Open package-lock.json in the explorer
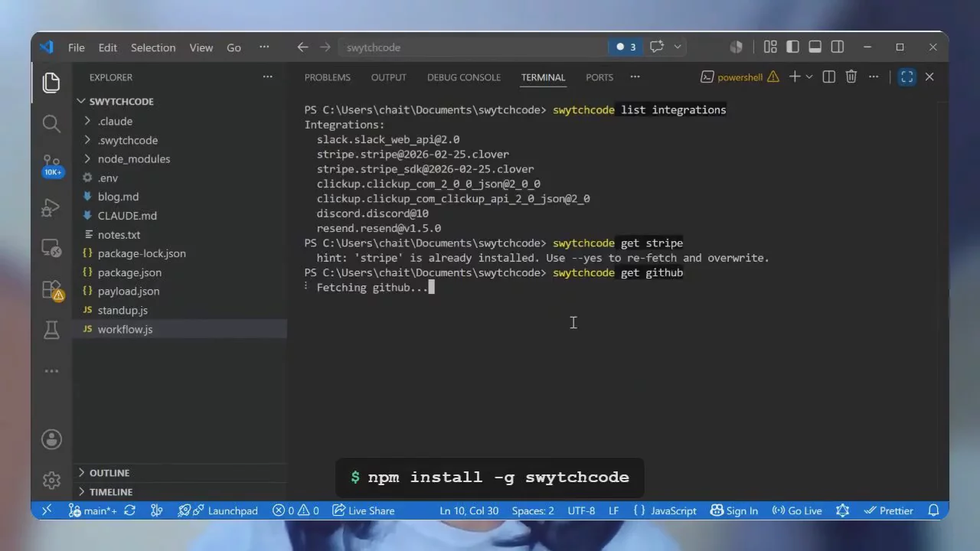980x551 pixels. [x=180, y=253]
